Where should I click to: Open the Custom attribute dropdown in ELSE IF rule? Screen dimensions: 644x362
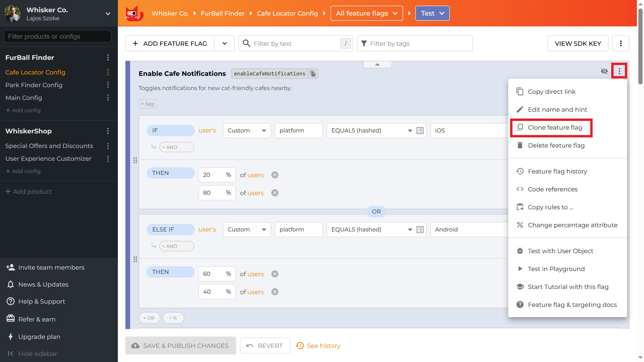[247, 230]
